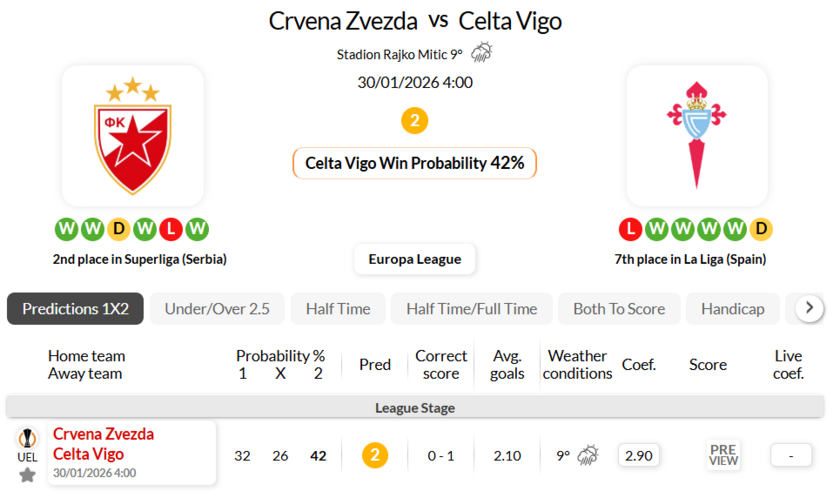840x498 pixels.
Task: Click Celta Vigo's yellow D form badge
Action: (x=761, y=229)
